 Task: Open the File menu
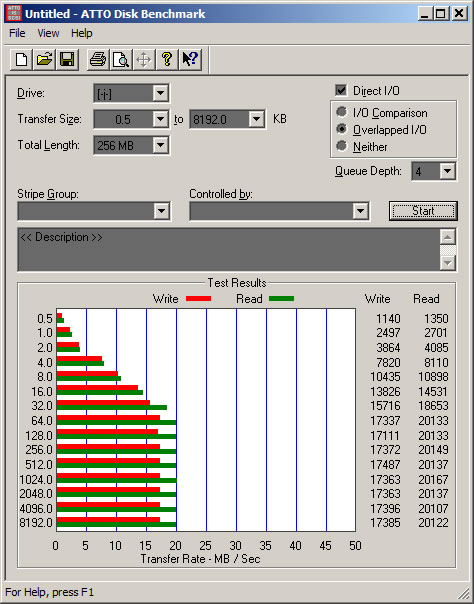click(17, 33)
